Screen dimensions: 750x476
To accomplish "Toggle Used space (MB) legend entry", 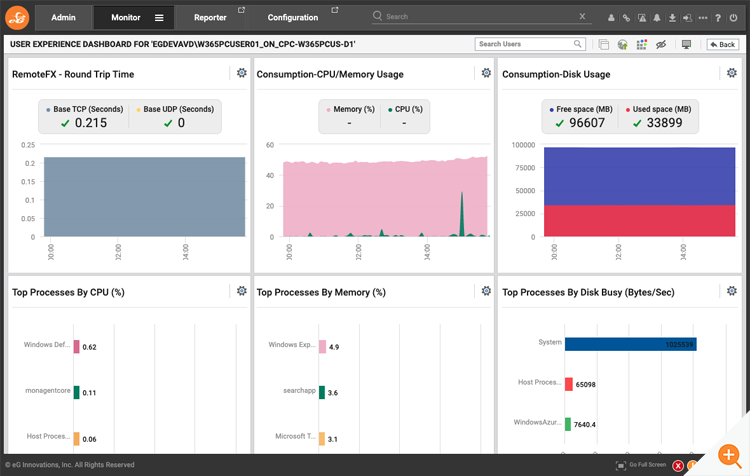I will click(659, 109).
